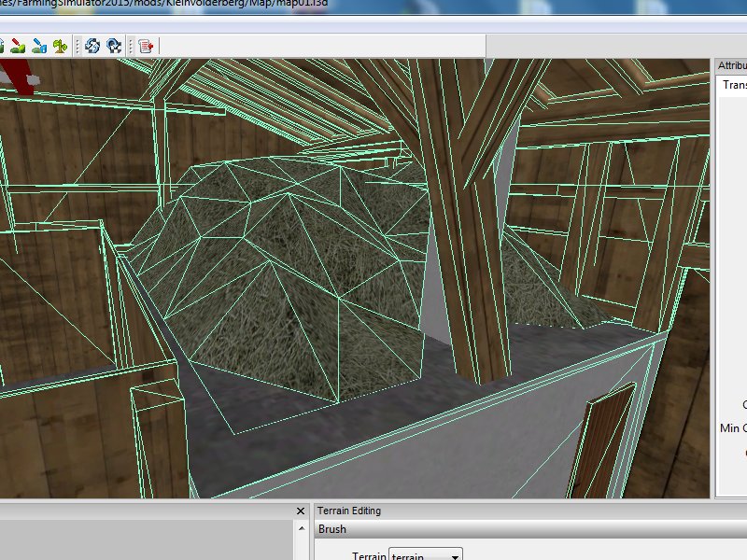Open the Terrain dropdown in Brush section
Image resolution: width=747 pixels, height=560 pixels.
click(426, 555)
